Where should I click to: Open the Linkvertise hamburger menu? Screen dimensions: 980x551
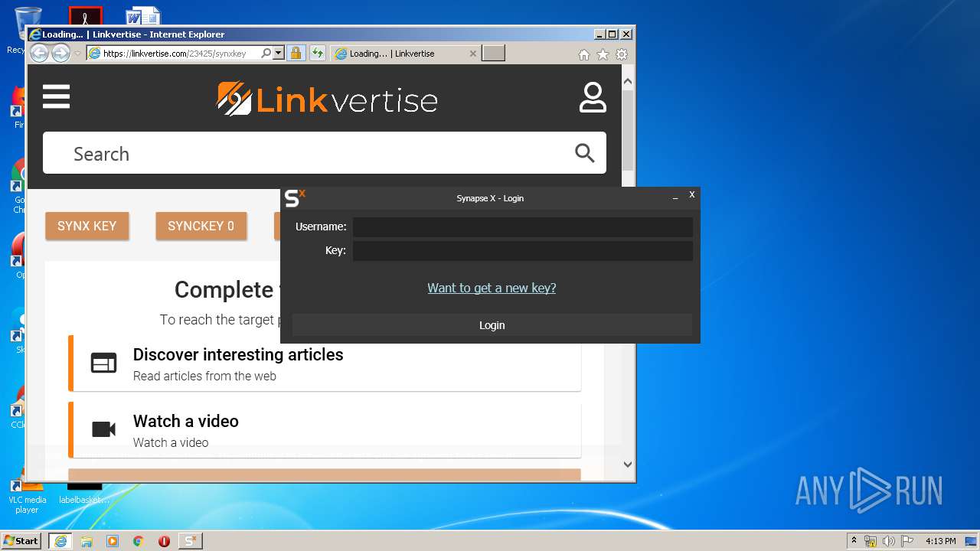(x=56, y=97)
